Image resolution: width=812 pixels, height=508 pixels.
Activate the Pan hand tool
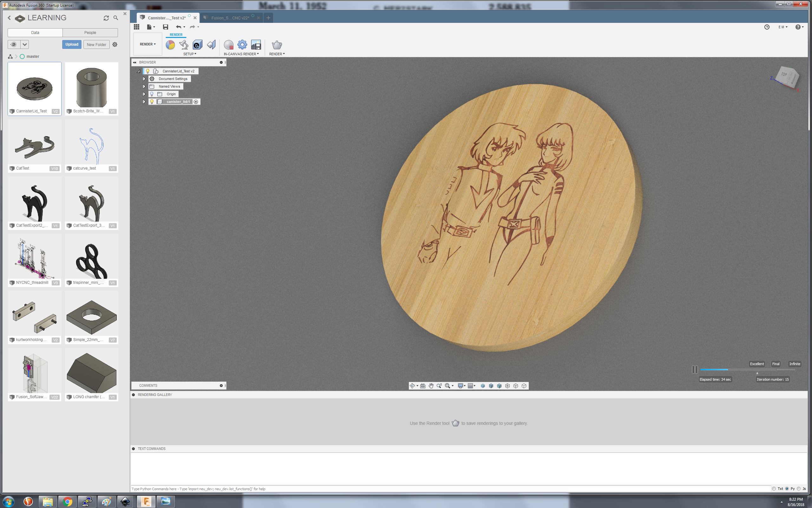tap(431, 386)
